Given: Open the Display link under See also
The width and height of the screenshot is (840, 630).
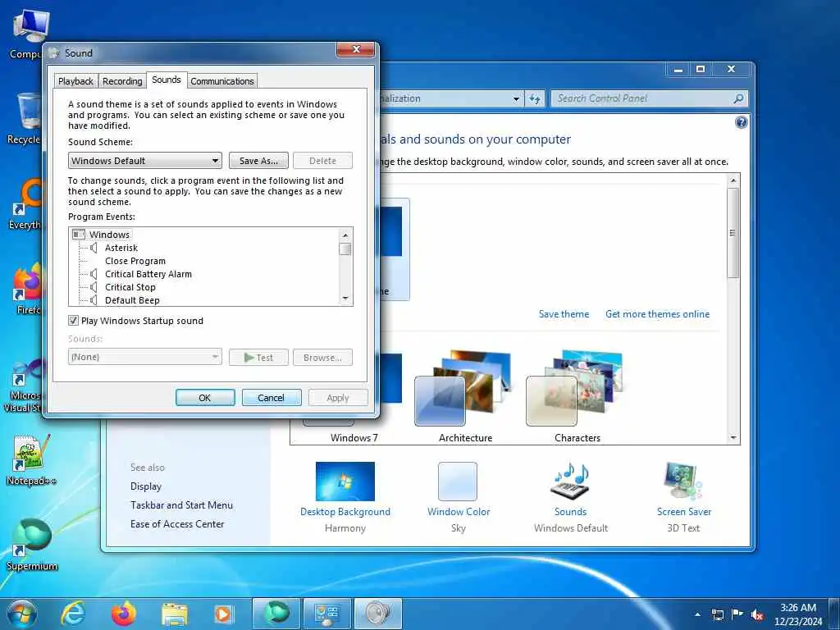Looking at the screenshot, I should click(x=146, y=486).
